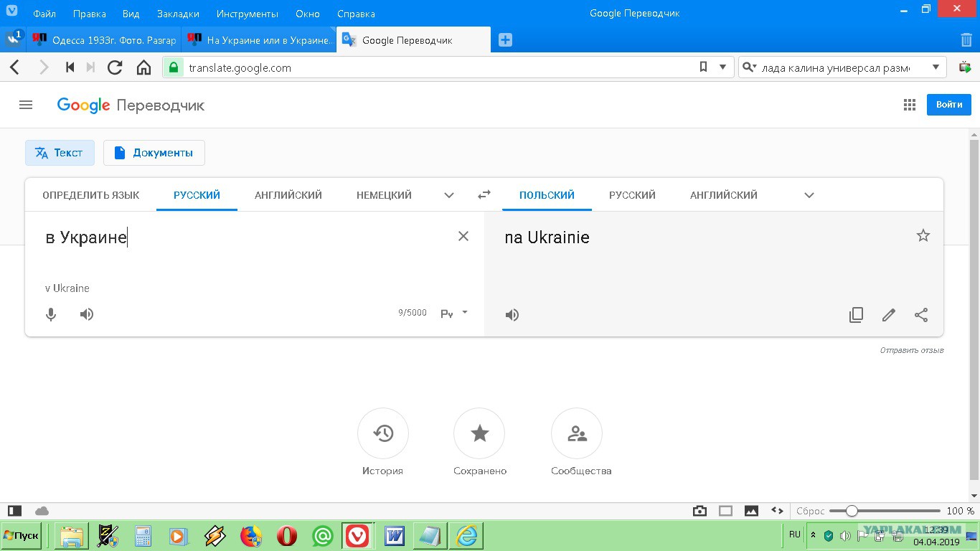The height and width of the screenshot is (551, 980).
Task: Open the Закладки menu
Action: (x=178, y=14)
